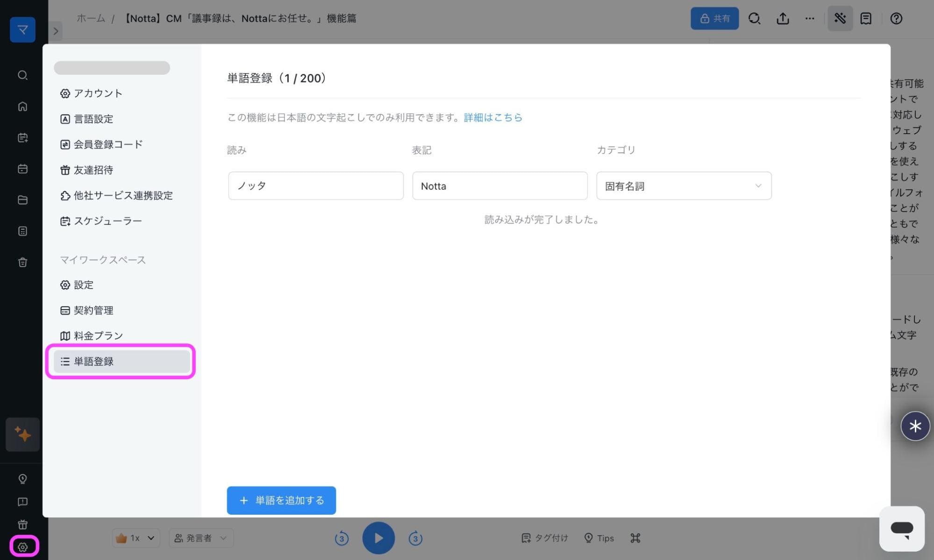Toggle the AI magic tools icon in top bar
Image resolution: width=934 pixels, height=560 pixels.
tap(840, 18)
